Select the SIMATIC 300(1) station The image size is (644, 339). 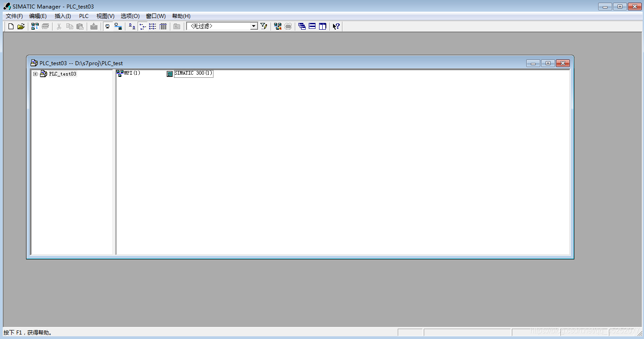(193, 73)
